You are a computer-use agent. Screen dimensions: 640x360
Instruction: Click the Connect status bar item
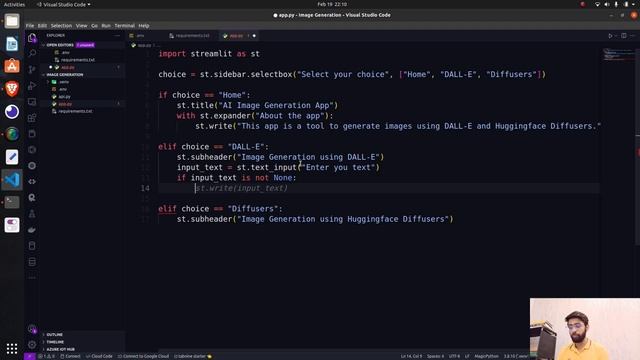tap(70, 356)
